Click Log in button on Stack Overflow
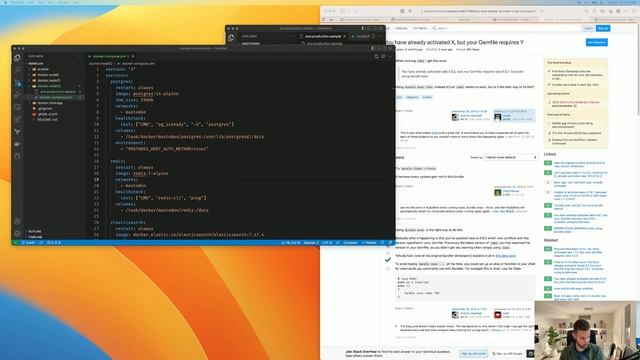 tap(588, 28)
